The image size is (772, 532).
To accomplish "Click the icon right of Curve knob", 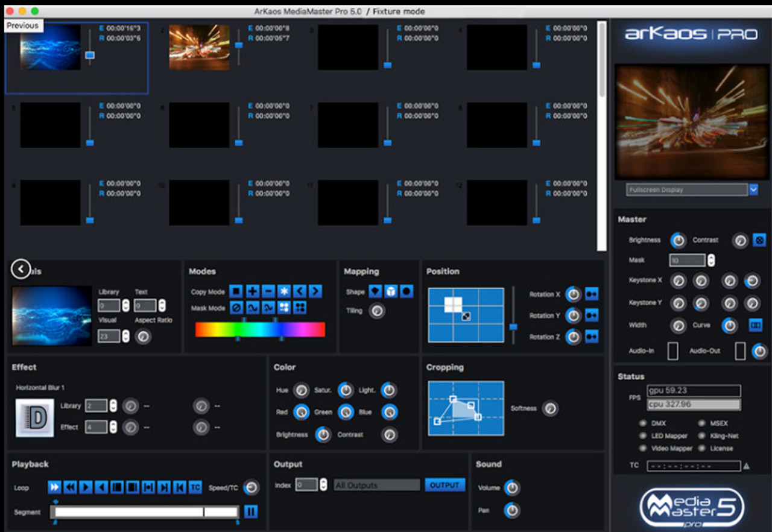I will click(755, 325).
